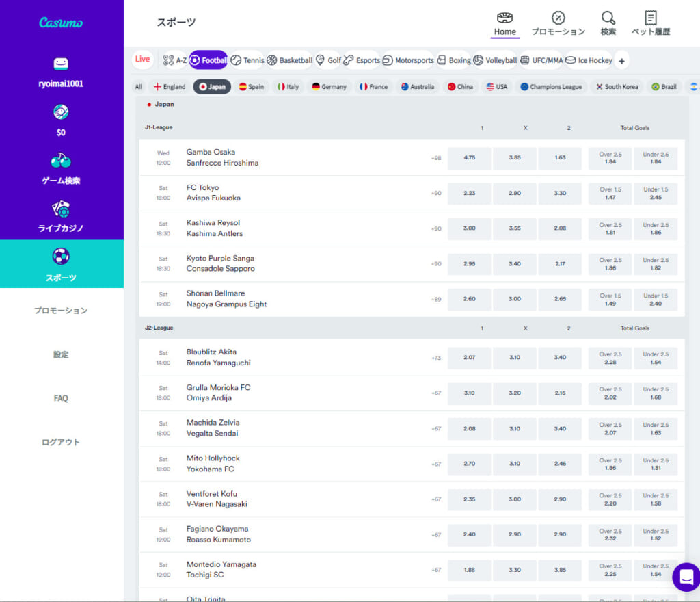Open the ryoimai1001 account profile
The height and width of the screenshot is (602, 700).
coord(61,73)
